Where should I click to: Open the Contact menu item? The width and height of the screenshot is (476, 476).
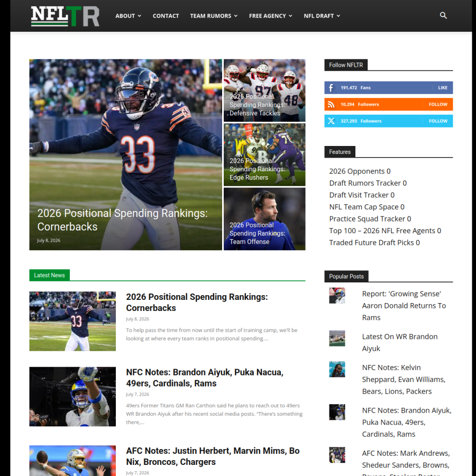click(x=166, y=16)
